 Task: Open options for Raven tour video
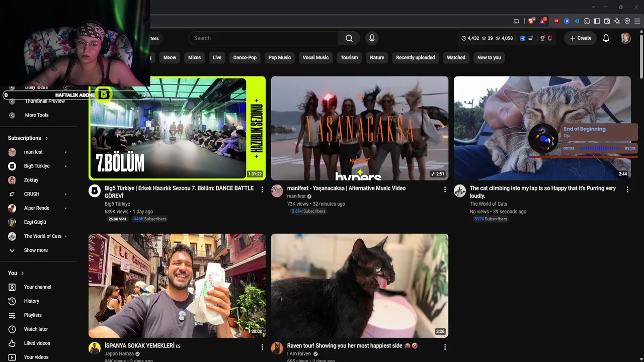pyautogui.click(x=445, y=347)
